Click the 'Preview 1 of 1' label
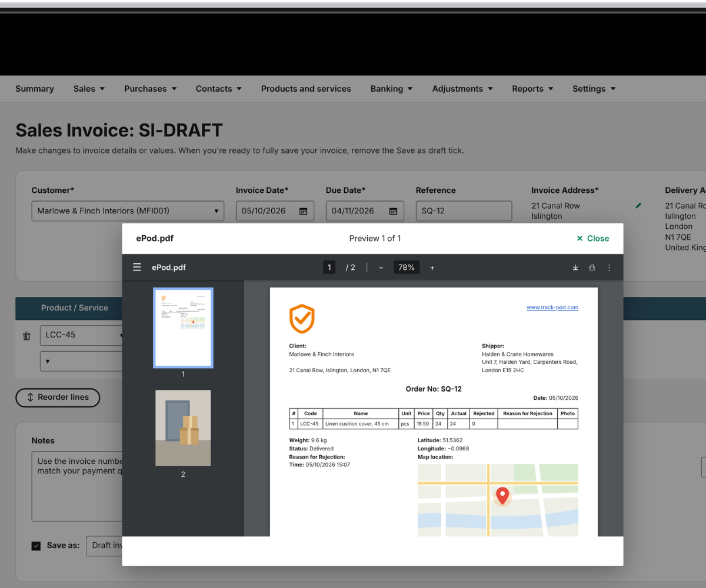Image resolution: width=706 pixels, height=588 pixels. coord(375,238)
